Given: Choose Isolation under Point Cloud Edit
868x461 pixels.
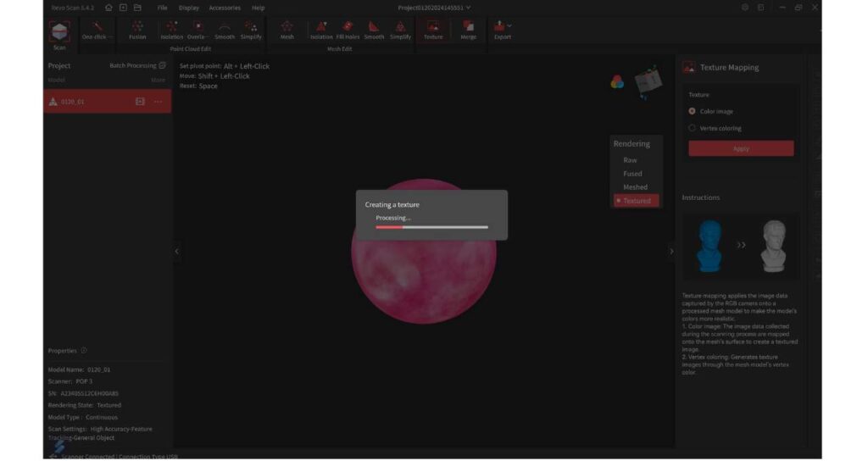Looking at the screenshot, I should tap(171, 31).
